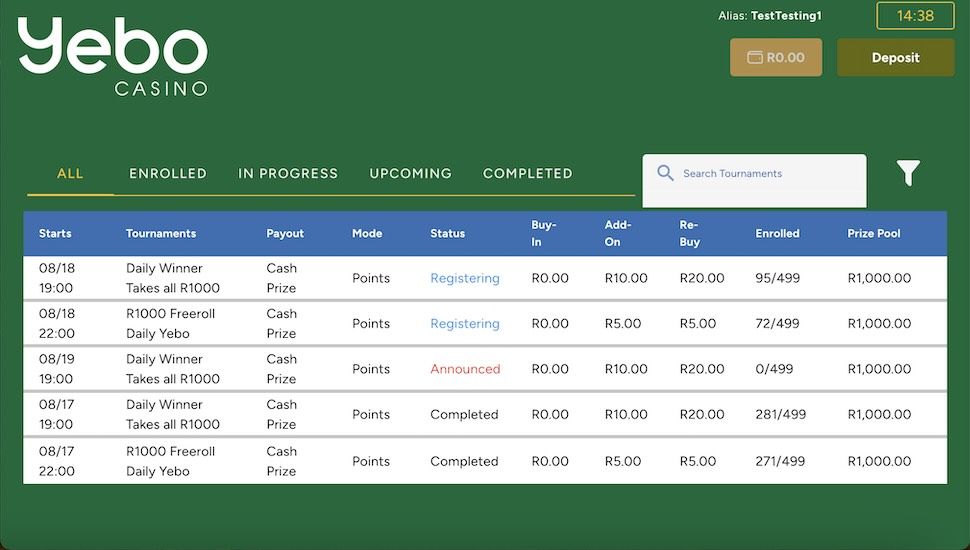Open the R0.00 wallet balance button

tap(776, 58)
